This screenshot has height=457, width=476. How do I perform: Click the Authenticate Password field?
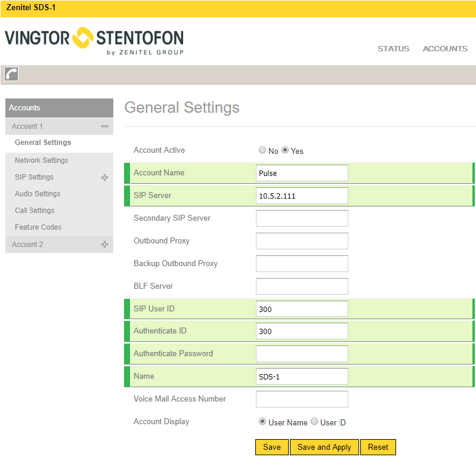(302, 354)
